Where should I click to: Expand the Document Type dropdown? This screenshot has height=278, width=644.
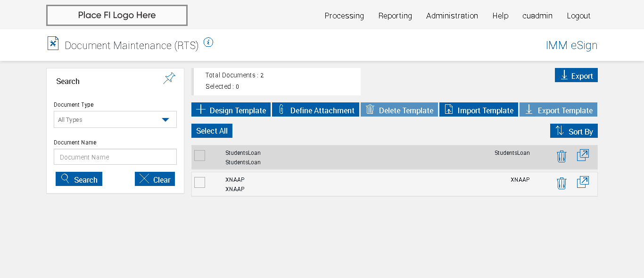pyautogui.click(x=115, y=119)
